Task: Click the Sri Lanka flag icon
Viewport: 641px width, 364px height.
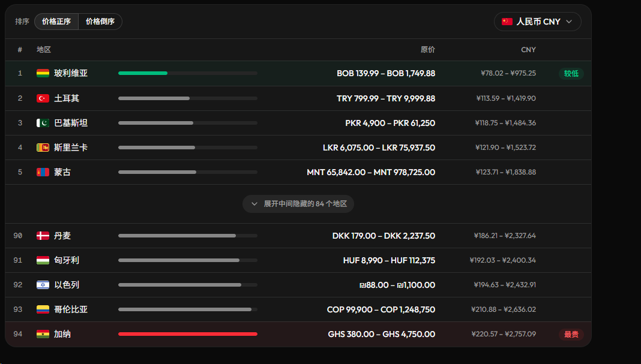Action: click(x=43, y=148)
